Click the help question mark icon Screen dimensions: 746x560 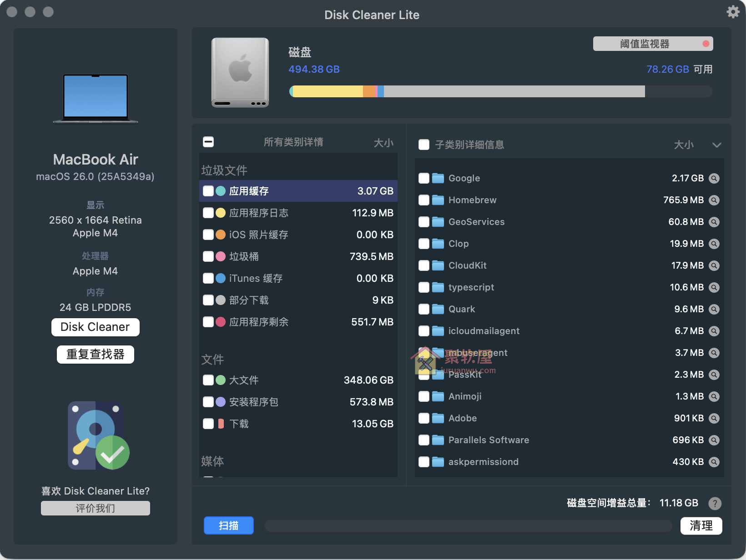(715, 503)
